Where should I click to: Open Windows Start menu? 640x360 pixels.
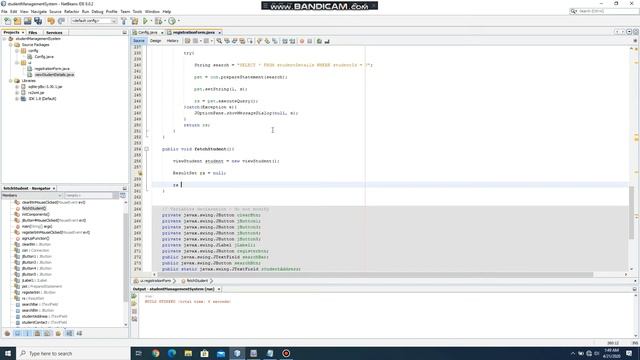point(8,353)
